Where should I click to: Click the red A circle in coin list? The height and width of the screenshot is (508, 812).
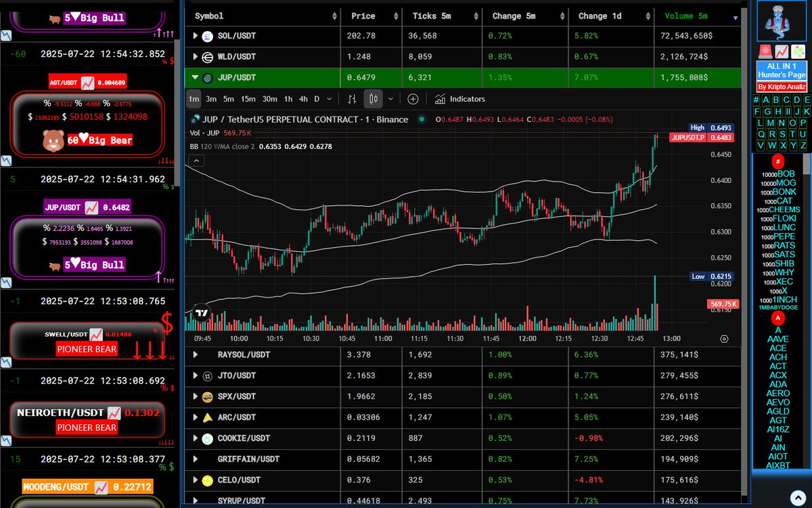pos(778,318)
